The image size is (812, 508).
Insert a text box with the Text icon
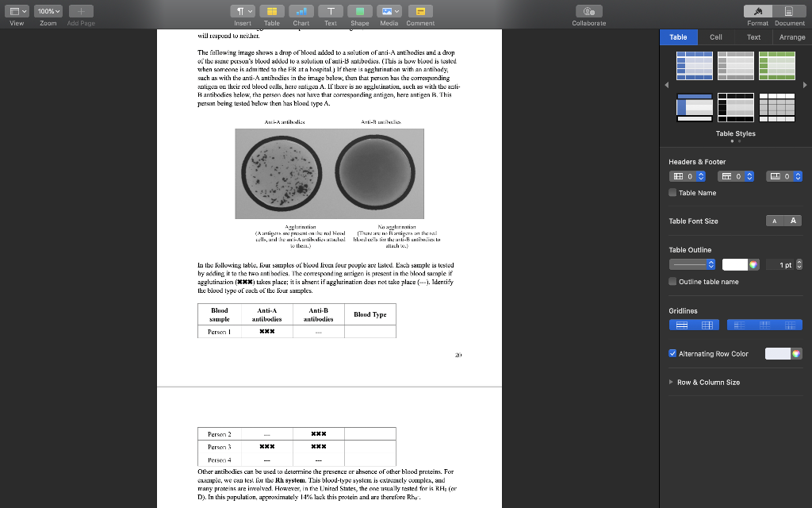click(x=331, y=10)
